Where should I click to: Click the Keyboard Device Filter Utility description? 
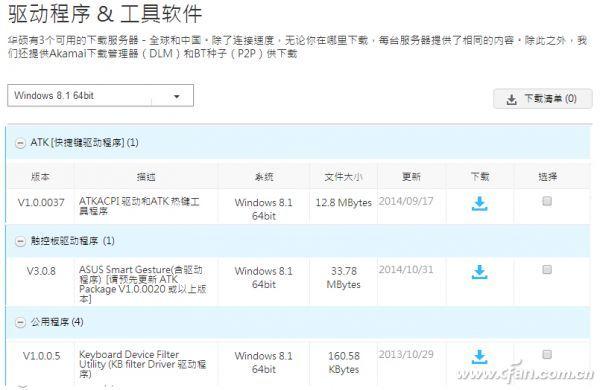coord(142,364)
